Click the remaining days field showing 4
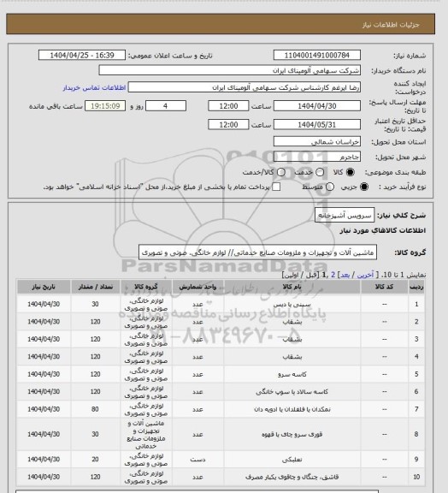 coord(166,106)
